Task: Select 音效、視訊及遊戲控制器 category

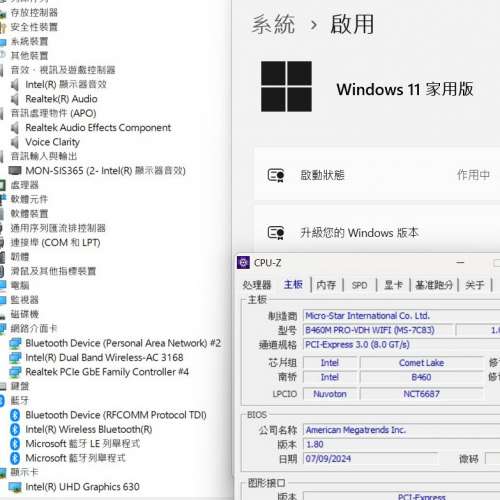Action: (63, 70)
